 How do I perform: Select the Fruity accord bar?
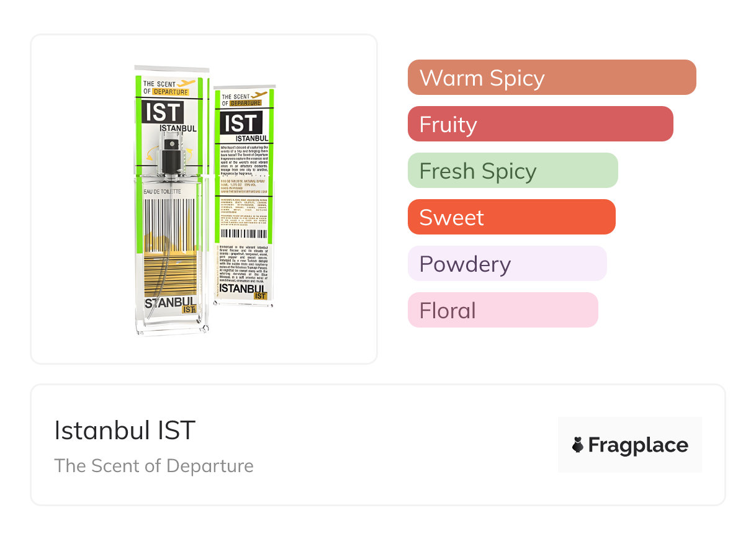540,124
